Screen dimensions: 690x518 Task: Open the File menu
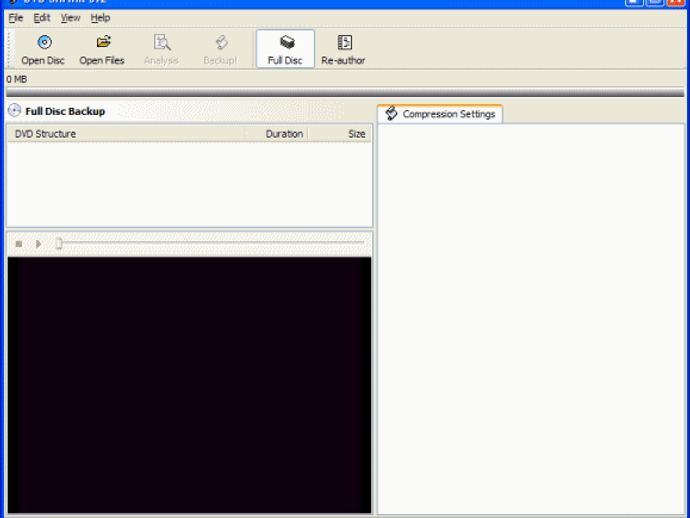point(16,18)
